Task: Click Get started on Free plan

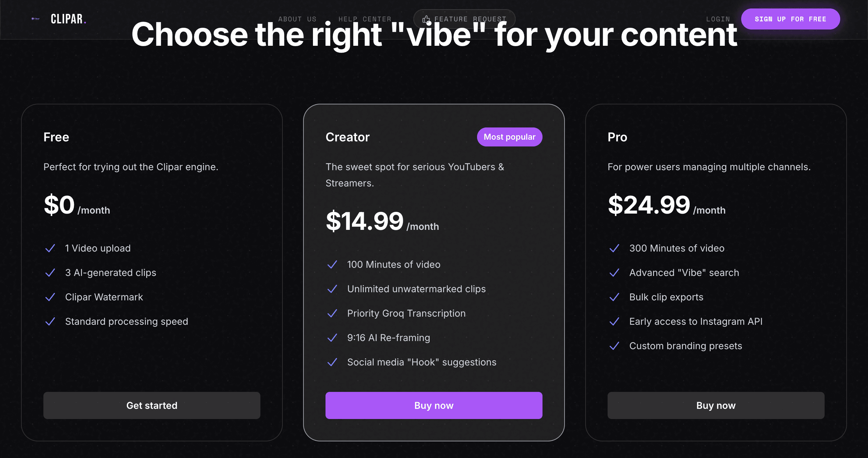Action: pyautogui.click(x=152, y=405)
